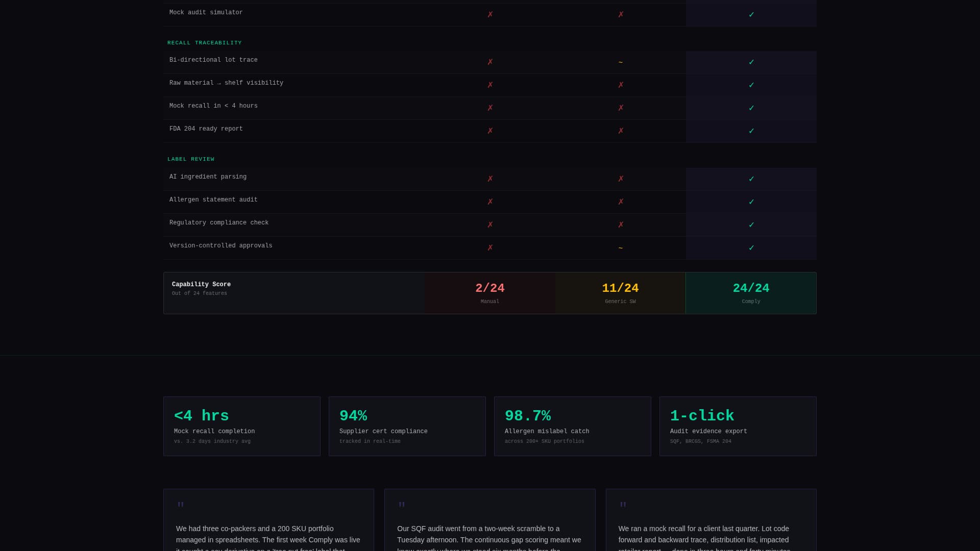
Task: Click Manual X for AI ingredient parsing
Action: pyautogui.click(x=490, y=179)
